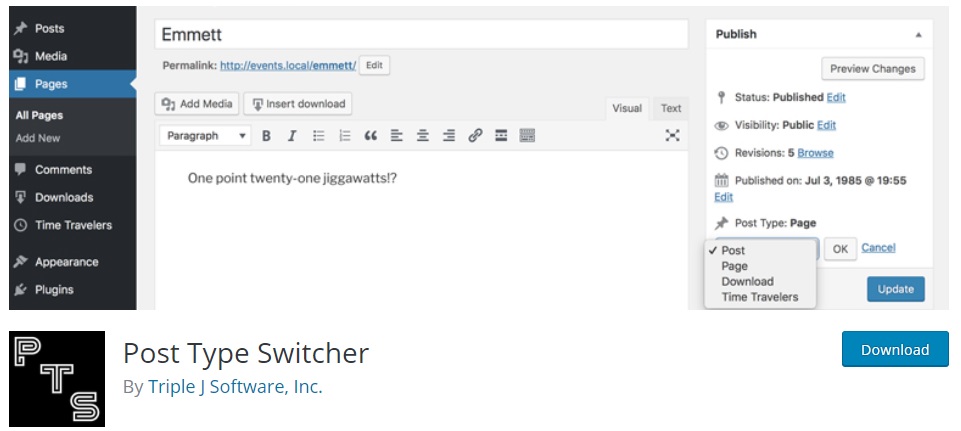The height and width of the screenshot is (431, 961).
Task: Select the Pages icon in sidebar
Action: [21, 84]
